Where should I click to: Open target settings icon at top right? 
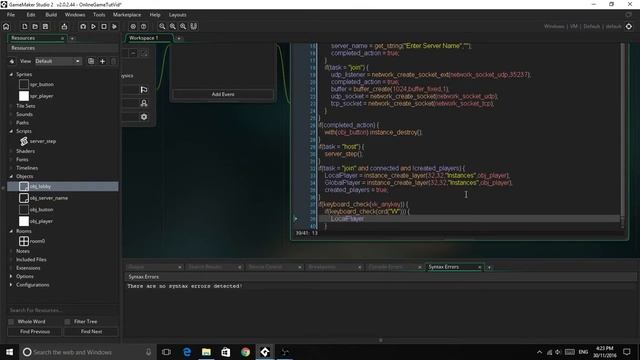point(629,27)
